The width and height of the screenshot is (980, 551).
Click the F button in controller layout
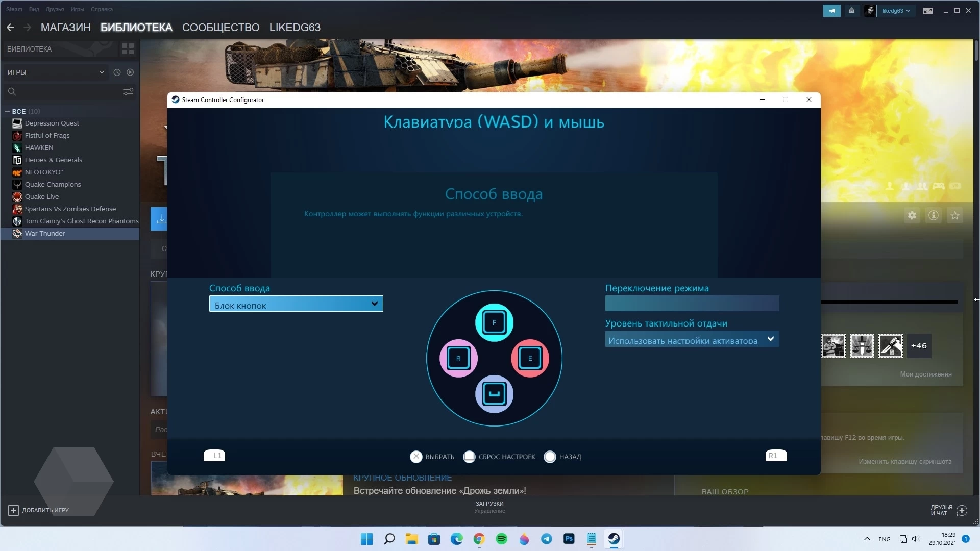(495, 321)
